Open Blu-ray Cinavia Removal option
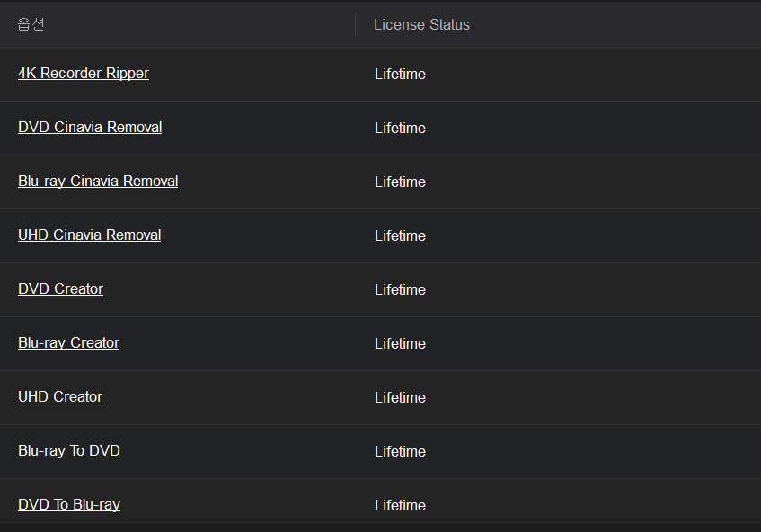This screenshot has height=532, width=761. 98,182
